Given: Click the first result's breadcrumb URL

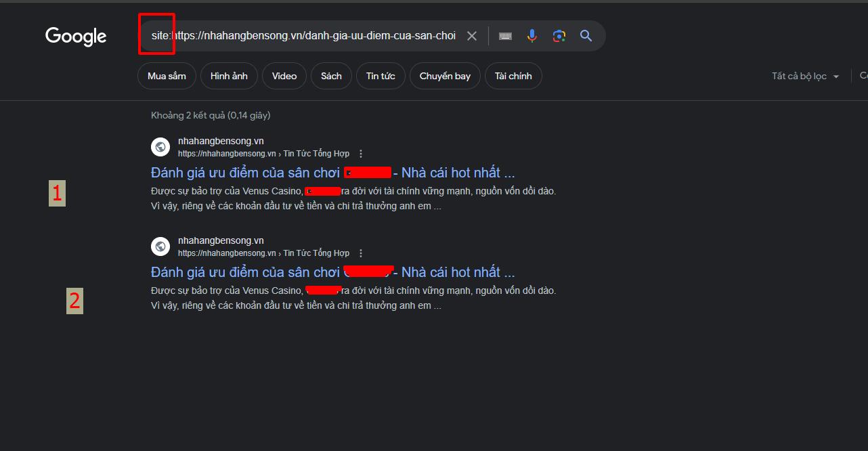Looking at the screenshot, I should [263, 154].
